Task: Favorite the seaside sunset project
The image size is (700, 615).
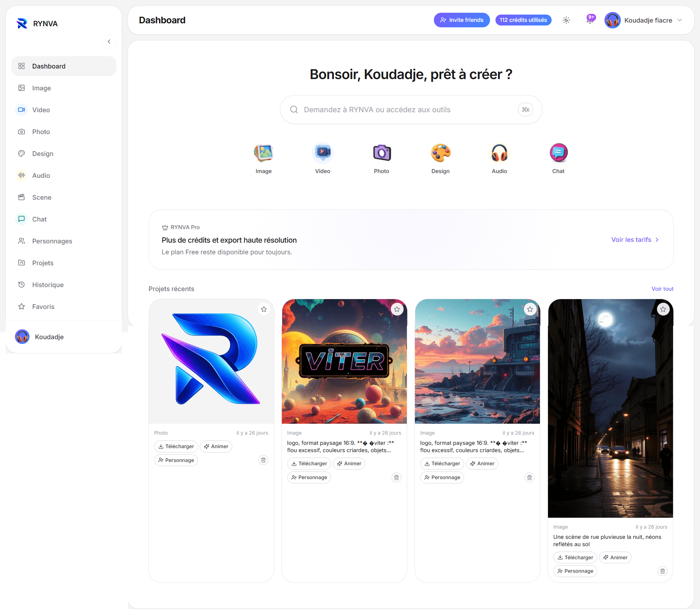Action: tap(530, 309)
